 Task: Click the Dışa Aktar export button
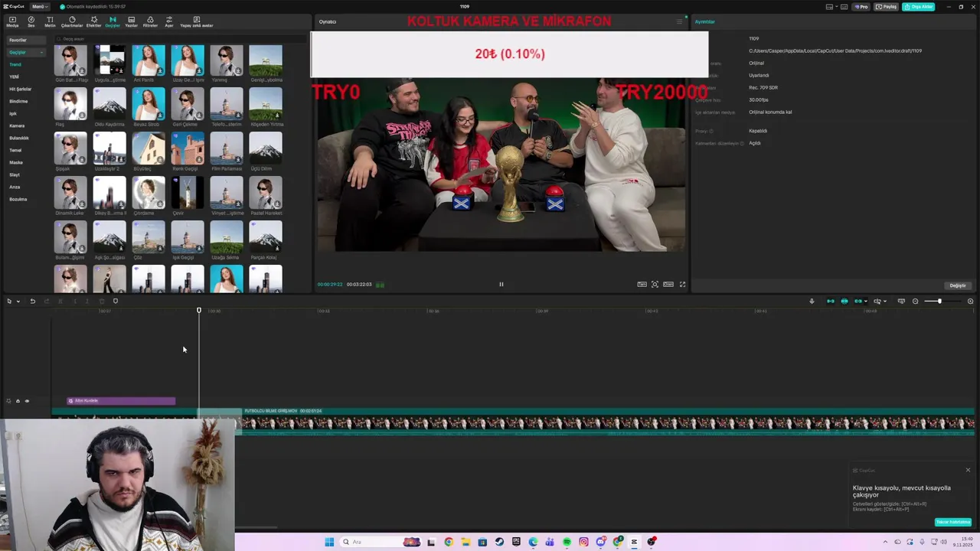coord(918,6)
